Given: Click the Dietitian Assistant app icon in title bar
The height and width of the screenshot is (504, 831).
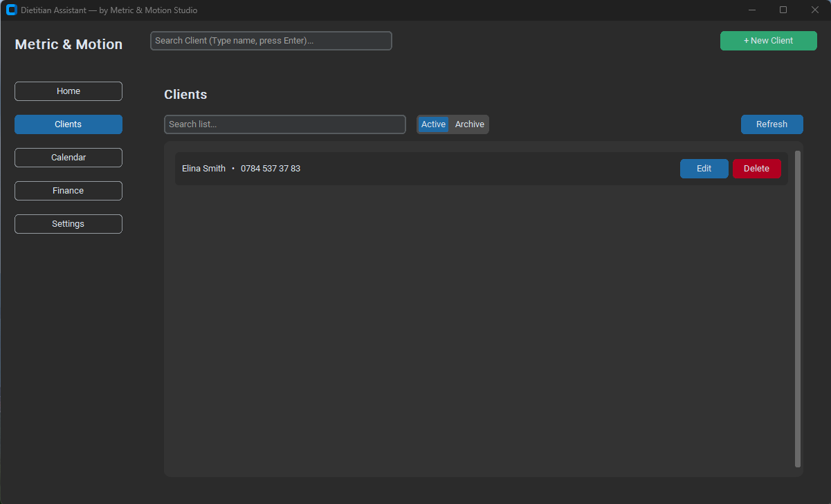Looking at the screenshot, I should pos(11,10).
